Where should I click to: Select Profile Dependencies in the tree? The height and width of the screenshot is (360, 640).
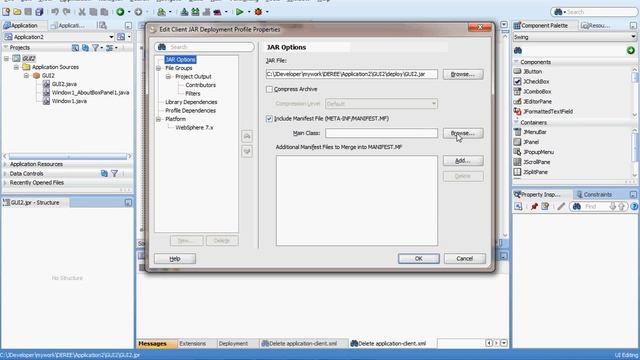point(190,111)
